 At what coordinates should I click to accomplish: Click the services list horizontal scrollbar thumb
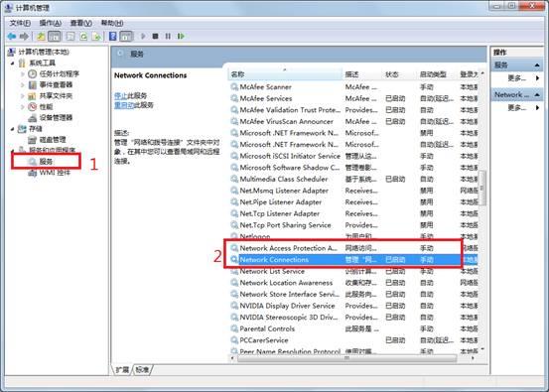[347, 357]
